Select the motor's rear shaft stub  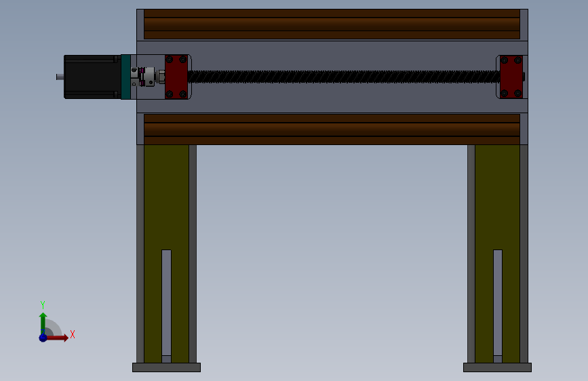coord(60,77)
